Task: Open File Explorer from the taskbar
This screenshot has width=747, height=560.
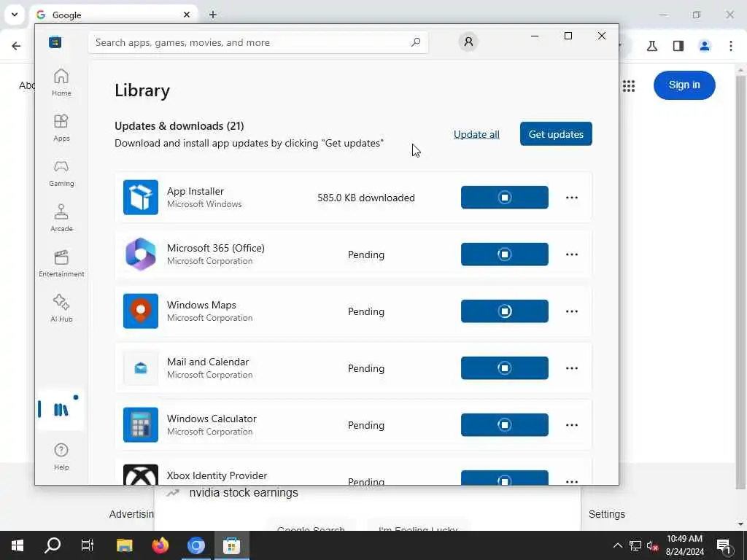Action: (x=124, y=545)
